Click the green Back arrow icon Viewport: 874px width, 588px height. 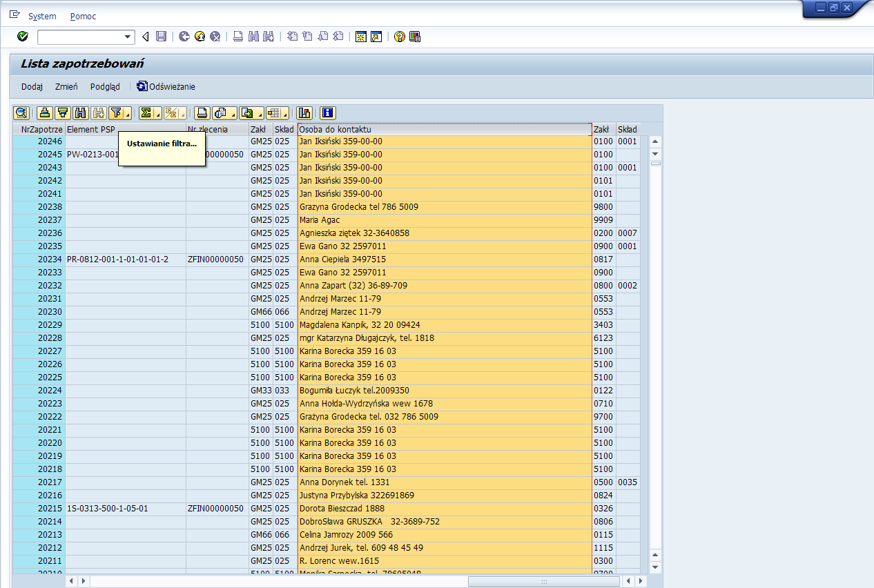click(184, 37)
